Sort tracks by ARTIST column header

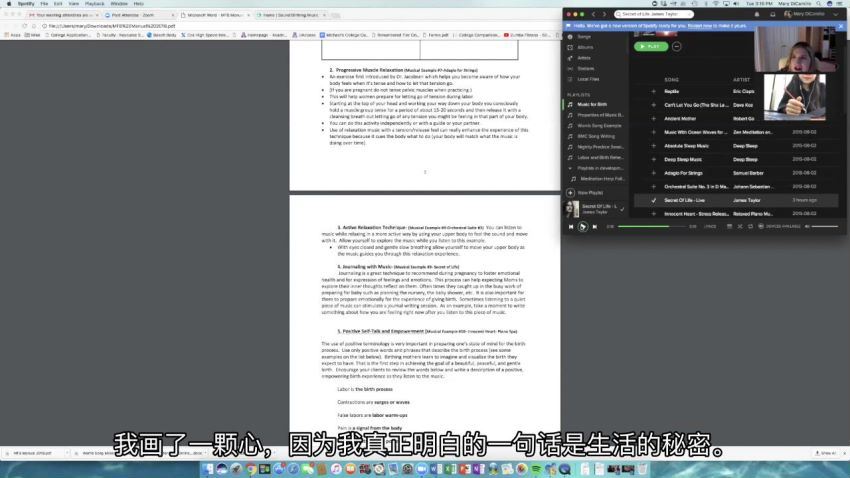point(742,80)
